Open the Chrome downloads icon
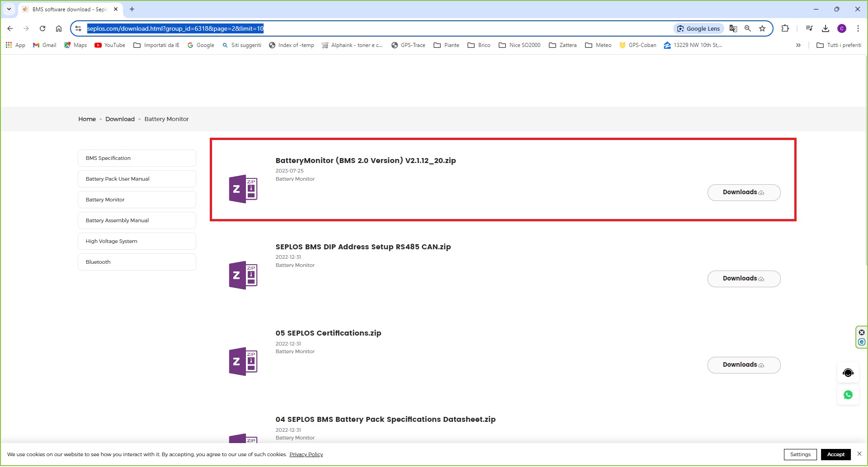 [x=826, y=28]
